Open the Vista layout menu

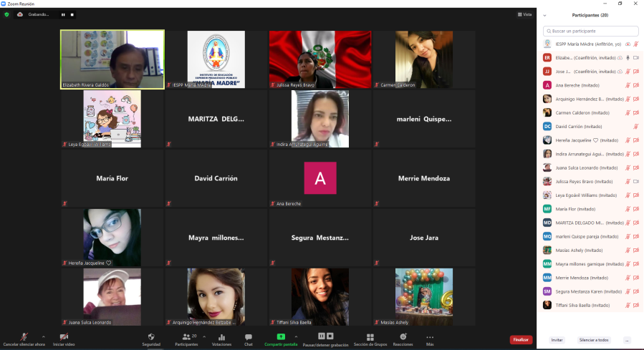(527, 14)
